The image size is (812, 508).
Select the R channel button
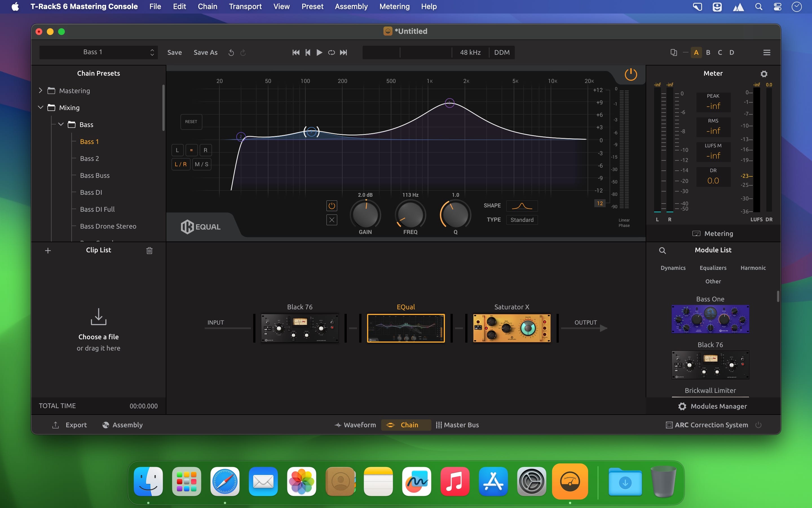(205, 150)
